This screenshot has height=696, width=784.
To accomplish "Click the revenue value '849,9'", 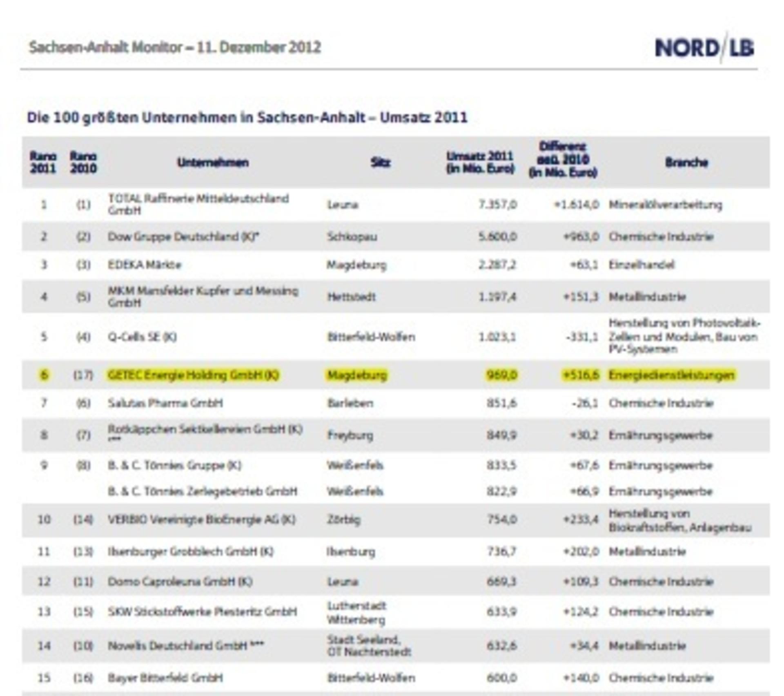I will [x=502, y=435].
